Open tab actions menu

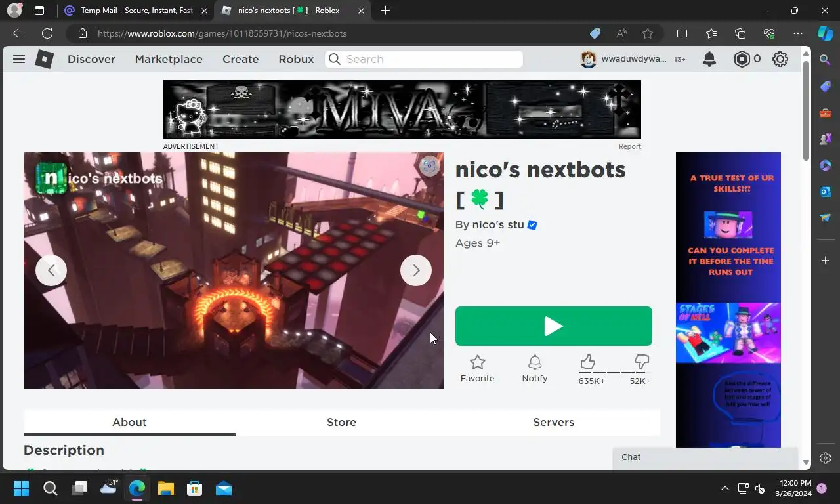(39, 10)
